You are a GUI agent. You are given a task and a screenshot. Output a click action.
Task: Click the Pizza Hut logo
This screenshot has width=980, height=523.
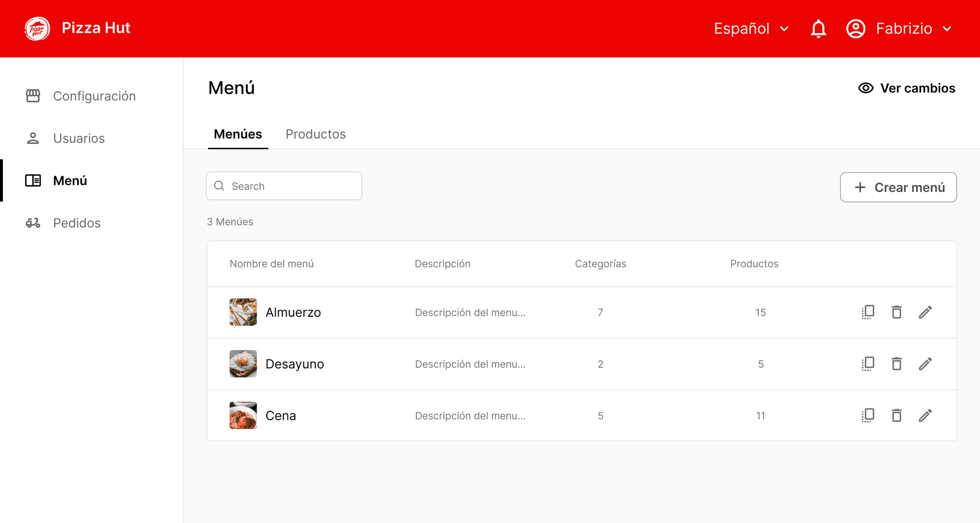click(37, 29)
